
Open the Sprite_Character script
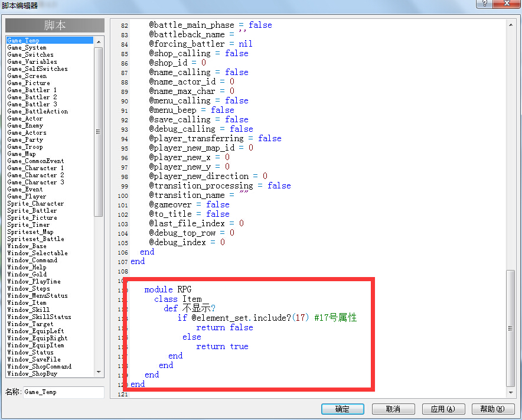coord(35,204)
